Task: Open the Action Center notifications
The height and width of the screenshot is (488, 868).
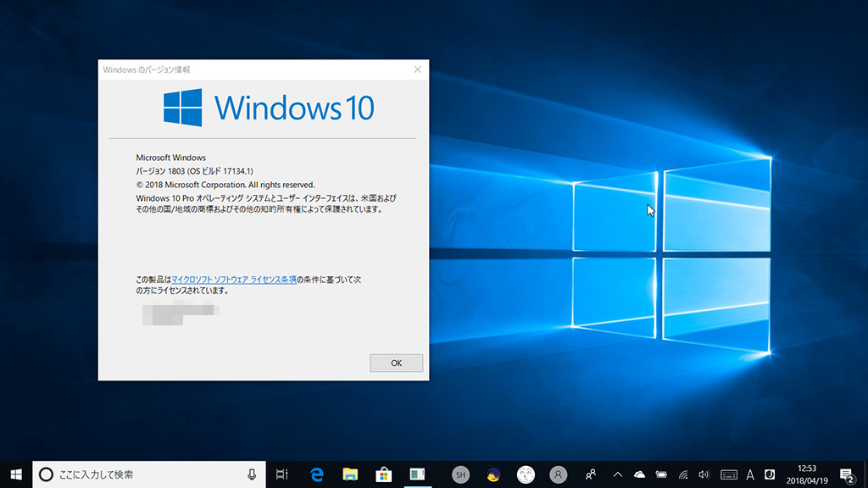Action: pyautogui.click(x=846, y=474)
